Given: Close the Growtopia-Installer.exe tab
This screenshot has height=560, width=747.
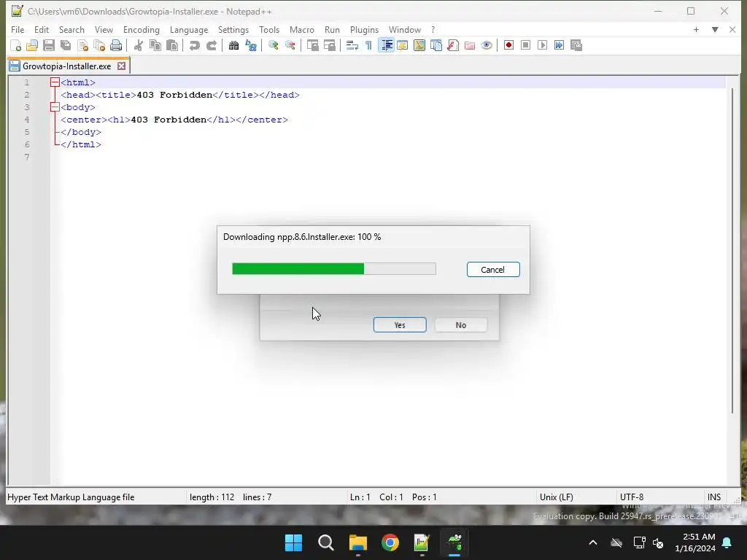Looking at the screenshot, I should click(x=122, y=66).
